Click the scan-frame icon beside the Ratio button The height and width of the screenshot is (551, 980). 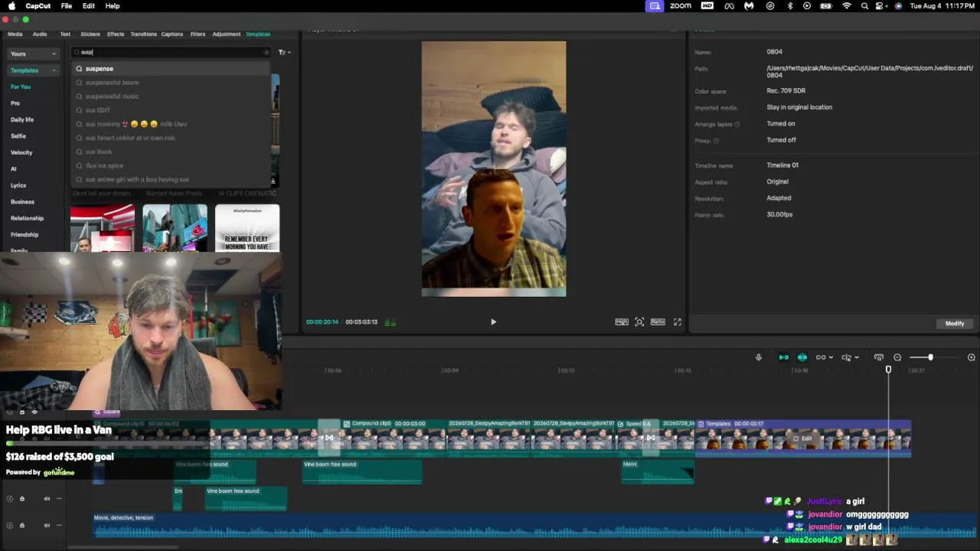coord(639,322)
